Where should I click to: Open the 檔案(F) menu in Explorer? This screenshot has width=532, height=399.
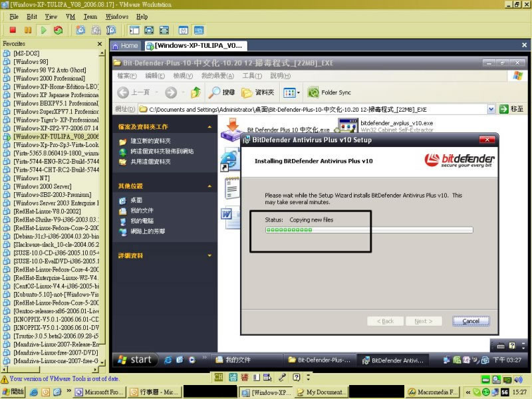click(127, 76)
